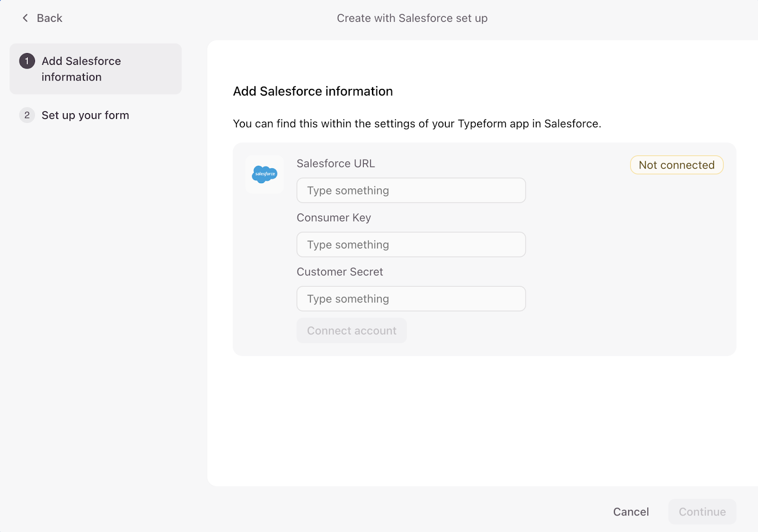
Task: Click the Typeform app settings description text
Action: tap(417, 124)
